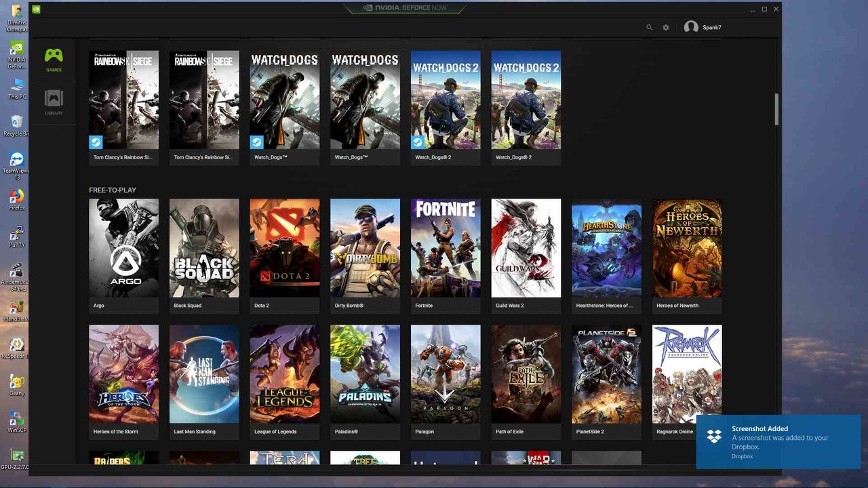Open the Heroes of the Storm cover
Viewport: 868px width, 488px height.
point(123,374)
